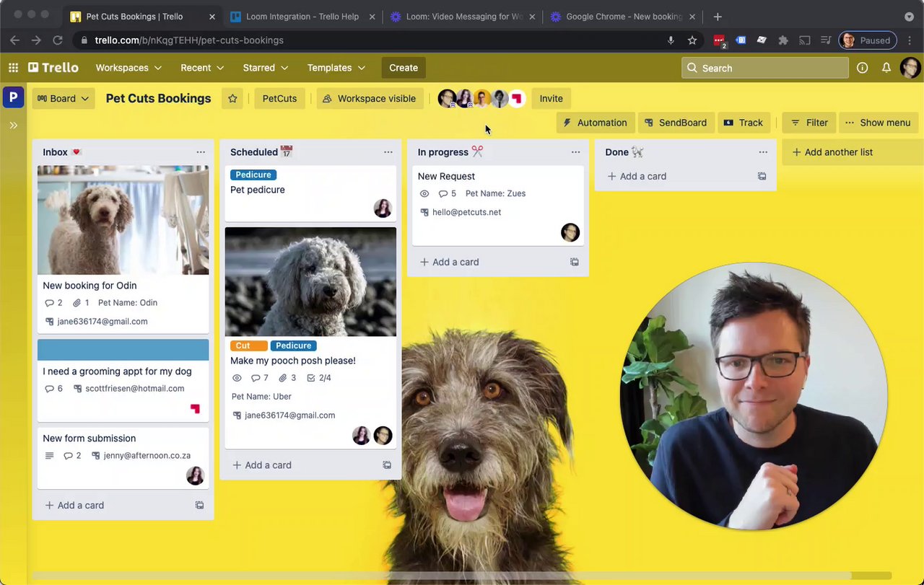
Task: Open the New Request card
Action: click(498, 206)
